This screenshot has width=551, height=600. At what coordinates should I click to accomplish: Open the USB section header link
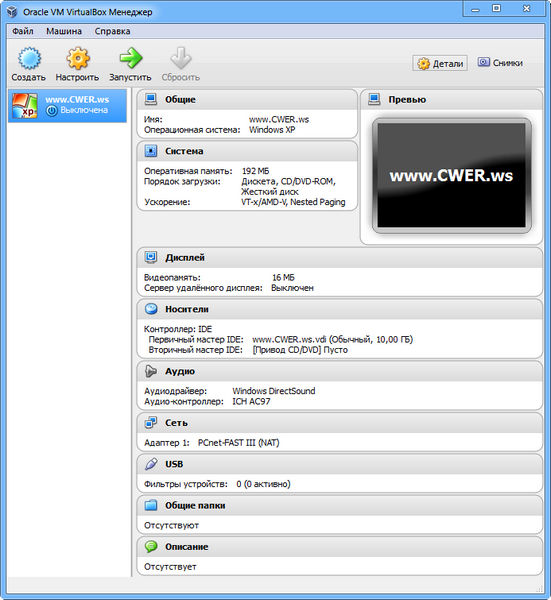pyautogui.click(x=174, y=464)
